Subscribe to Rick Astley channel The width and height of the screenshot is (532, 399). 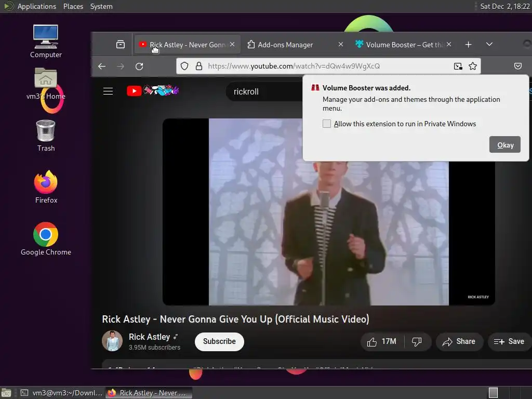pos(219,342)
